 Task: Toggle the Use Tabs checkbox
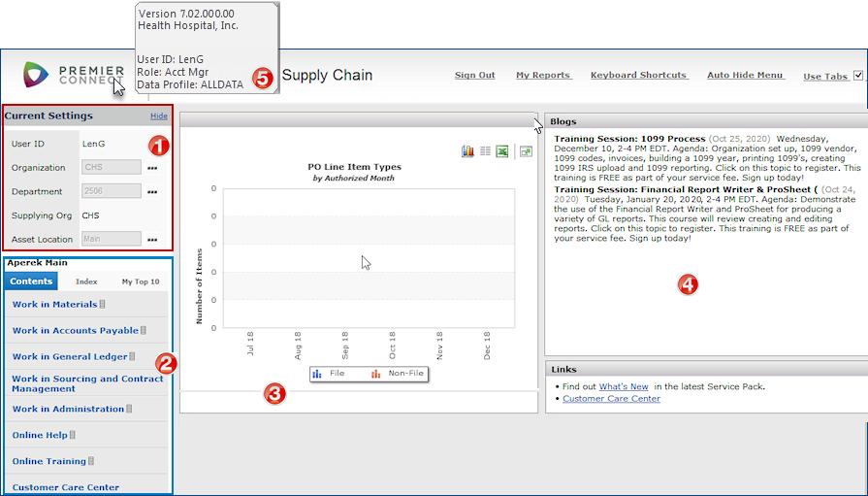(858, 76)
